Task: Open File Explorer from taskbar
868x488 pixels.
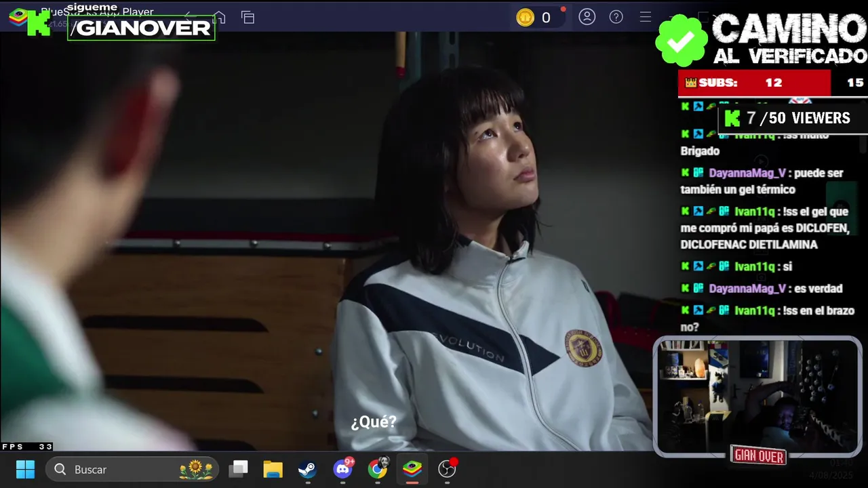Action: pos(273,469)
